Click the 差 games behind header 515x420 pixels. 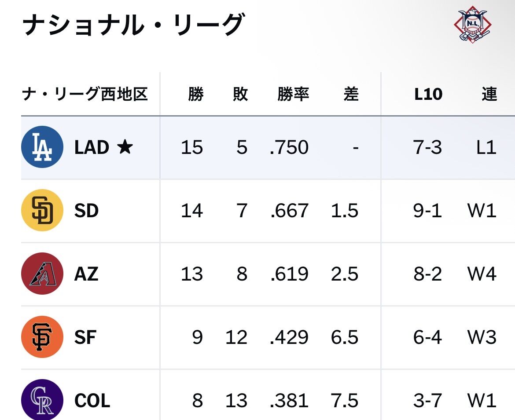(x=351, y=94)
